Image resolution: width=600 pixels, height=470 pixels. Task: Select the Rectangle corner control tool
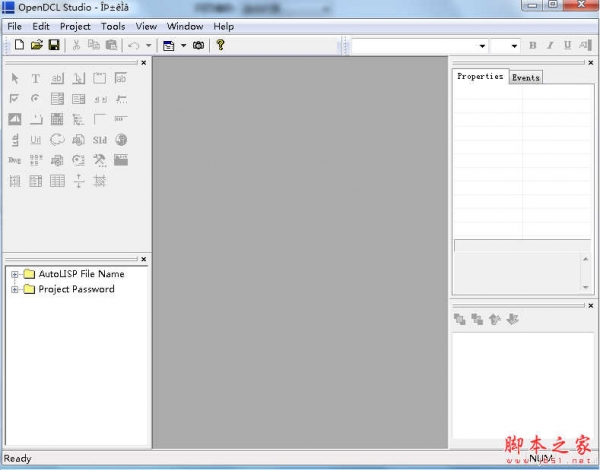click(99, 119)
